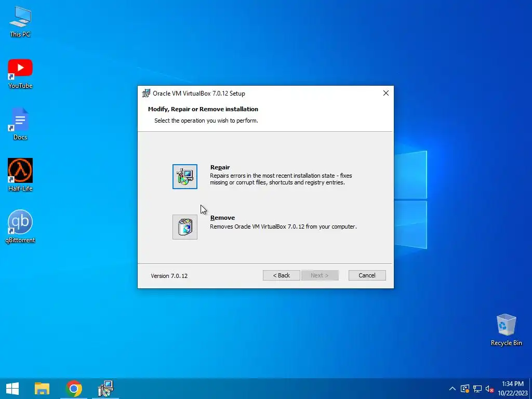Click 'Removes Oracle VM VirtualBox 7.0.12' description

(283, 227)
